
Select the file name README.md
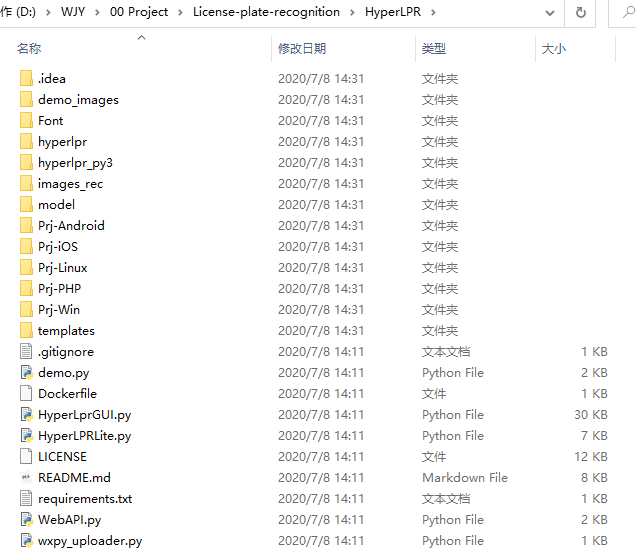tap(74, 477)
